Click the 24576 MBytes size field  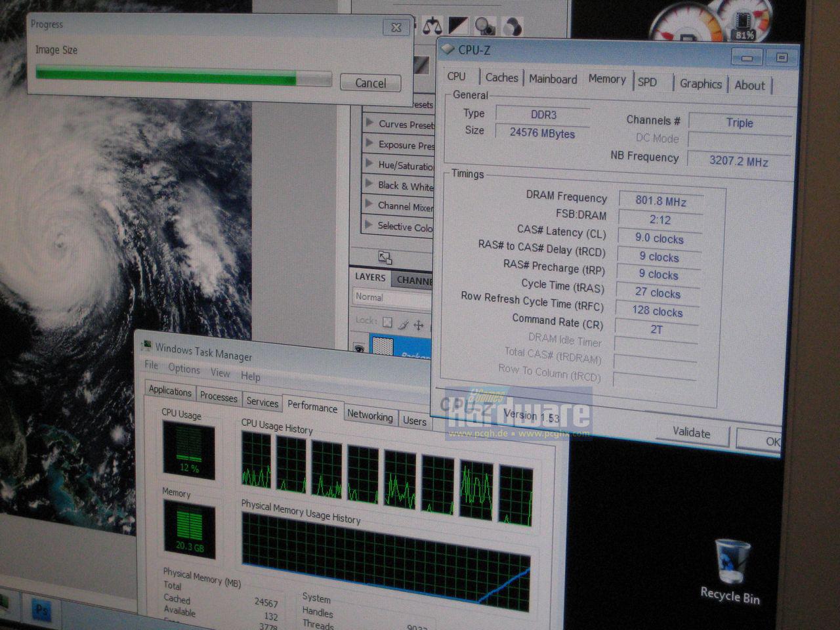coord(542,133)
